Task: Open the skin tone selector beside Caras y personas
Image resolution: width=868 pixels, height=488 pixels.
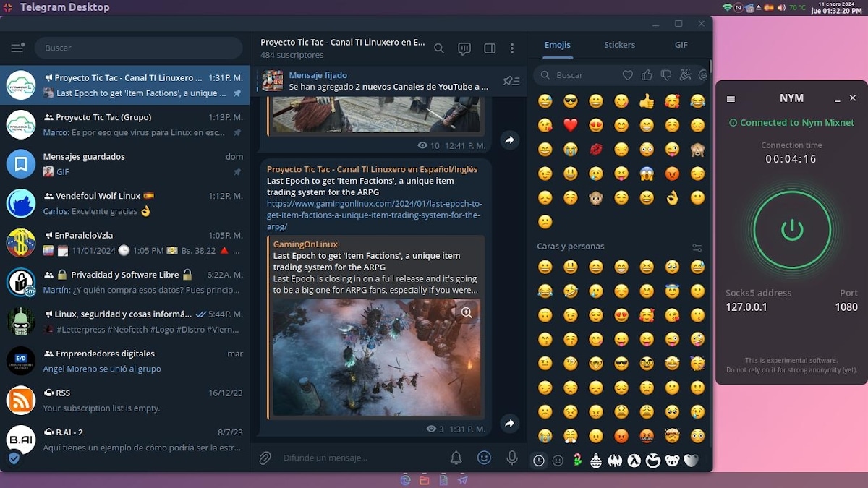Action: [x=697, y=247]
